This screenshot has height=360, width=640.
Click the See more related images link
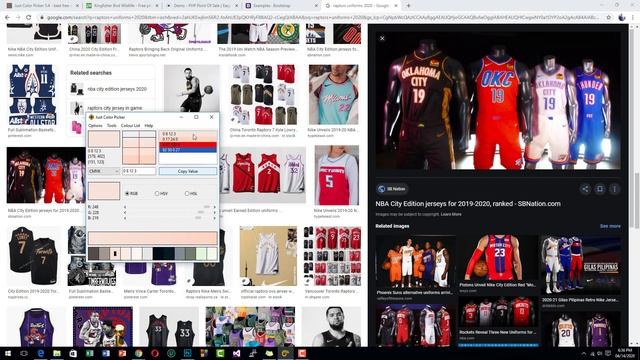610,226
